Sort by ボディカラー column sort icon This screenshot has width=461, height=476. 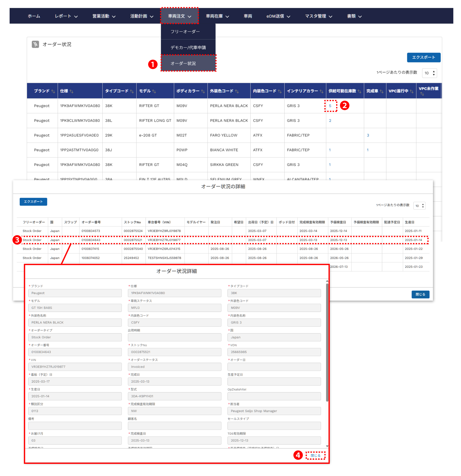click(x=203, y=91)
